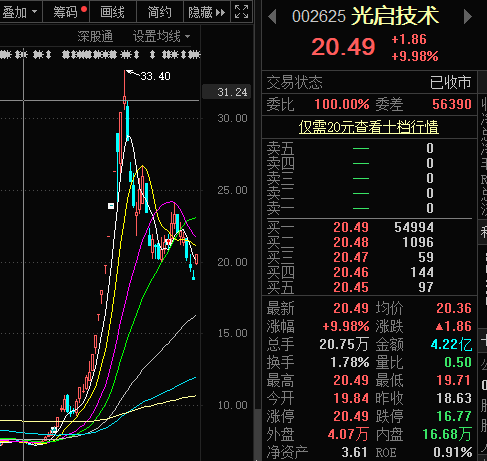The width and height of the screenshot is (487, 461).
Task: Click the small white marker box on chart
Action: pyautogui.click(x=111, y=206)
